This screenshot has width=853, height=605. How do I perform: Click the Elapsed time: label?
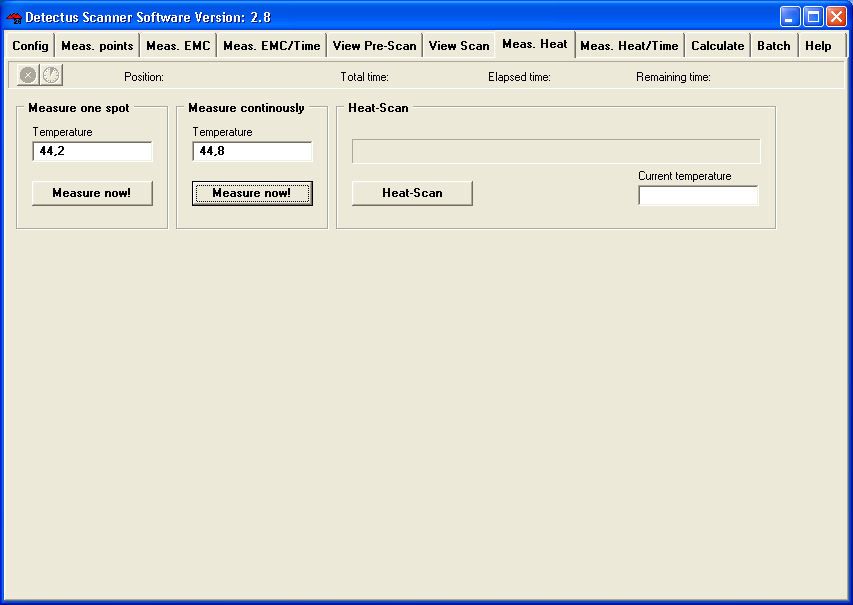click(519, 77)
